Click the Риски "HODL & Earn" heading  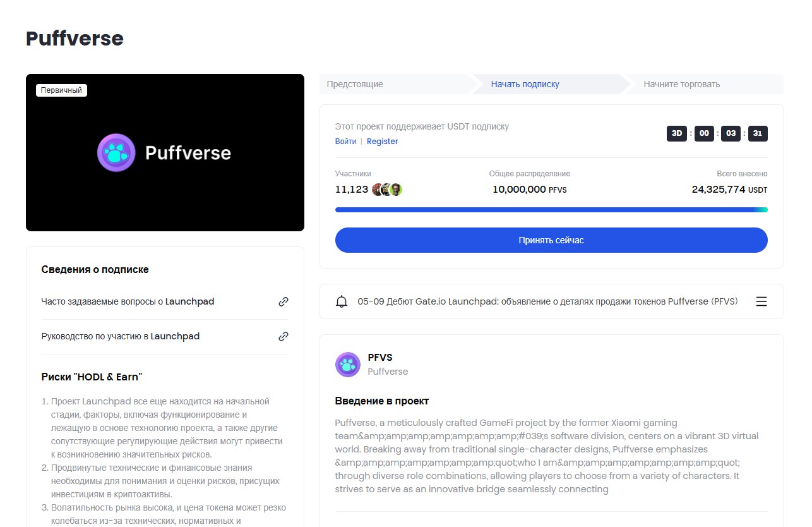click(x=92, y=377)
